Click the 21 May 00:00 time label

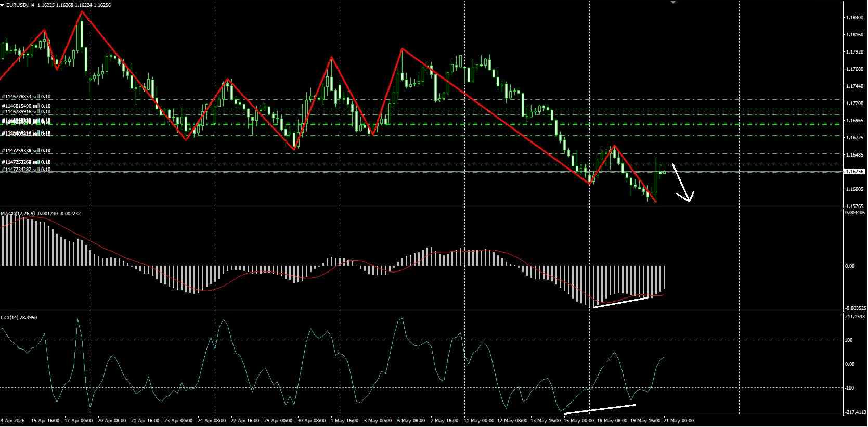[679, 420]
